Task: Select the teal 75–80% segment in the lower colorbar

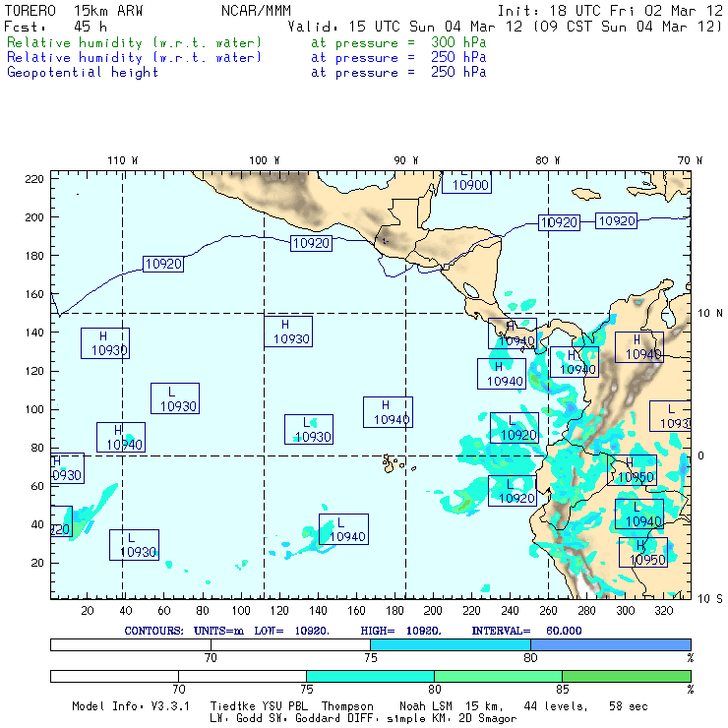Action: (x=370, y=676)
